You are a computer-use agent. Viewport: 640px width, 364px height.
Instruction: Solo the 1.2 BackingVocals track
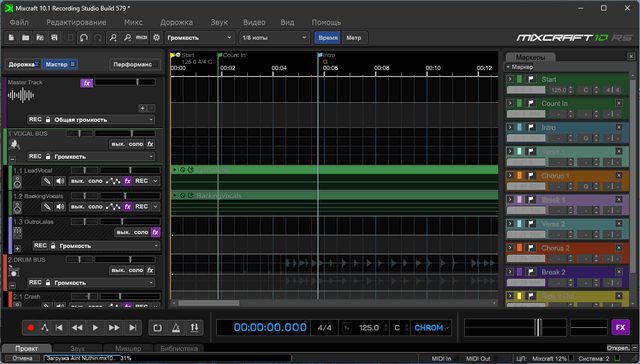[x=96, y=206]
